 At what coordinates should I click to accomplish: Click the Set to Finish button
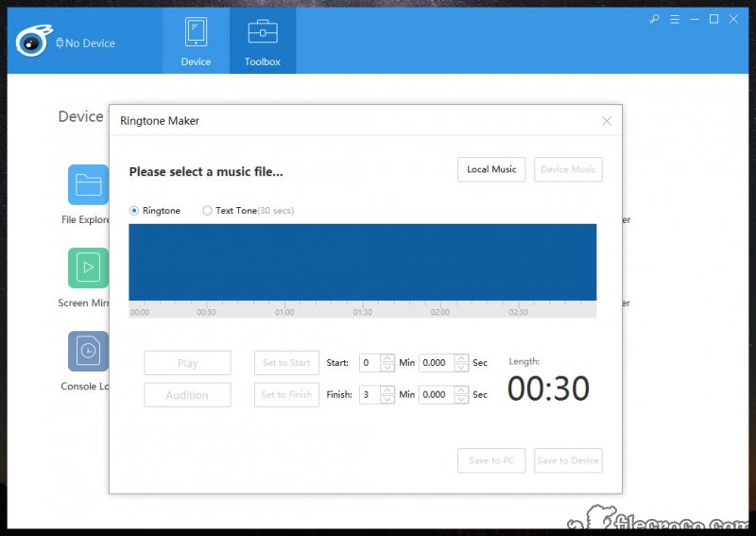coord(286,394)
